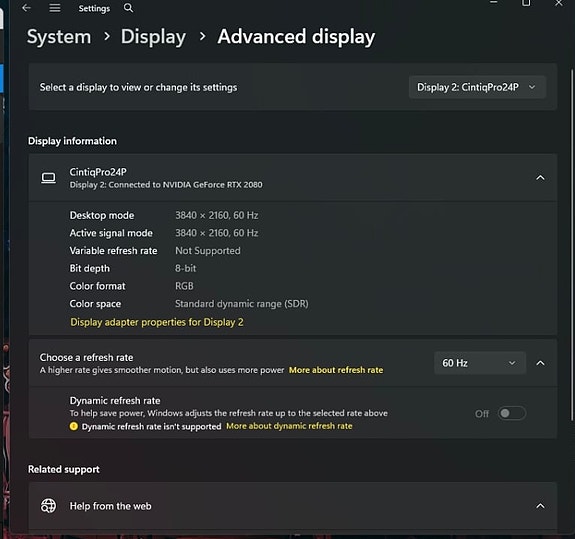
Task: Go back using the back arrow
Action: click(26, 8)
